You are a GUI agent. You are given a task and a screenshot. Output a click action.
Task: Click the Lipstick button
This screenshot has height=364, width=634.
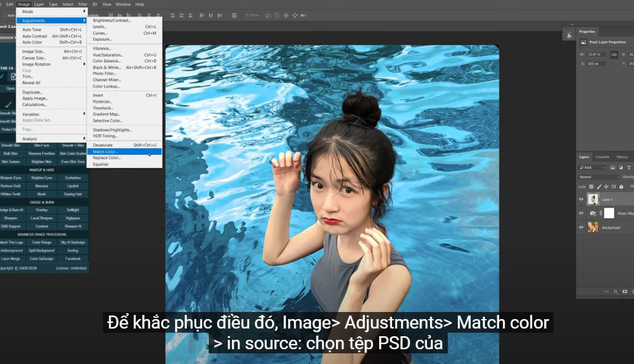coord(73,186)
